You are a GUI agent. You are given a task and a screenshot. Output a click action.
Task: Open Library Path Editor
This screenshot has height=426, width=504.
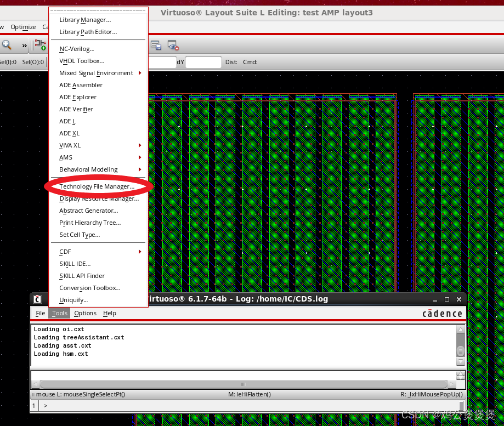(88, 32)
